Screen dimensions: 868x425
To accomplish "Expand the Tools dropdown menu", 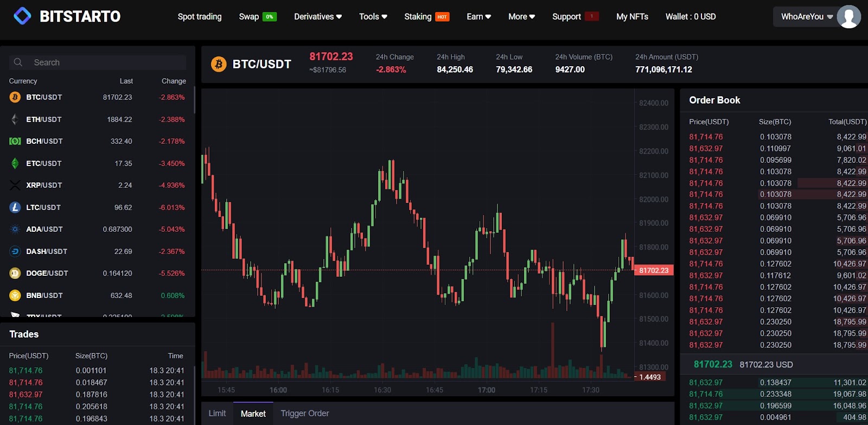I will coord(373,17).
